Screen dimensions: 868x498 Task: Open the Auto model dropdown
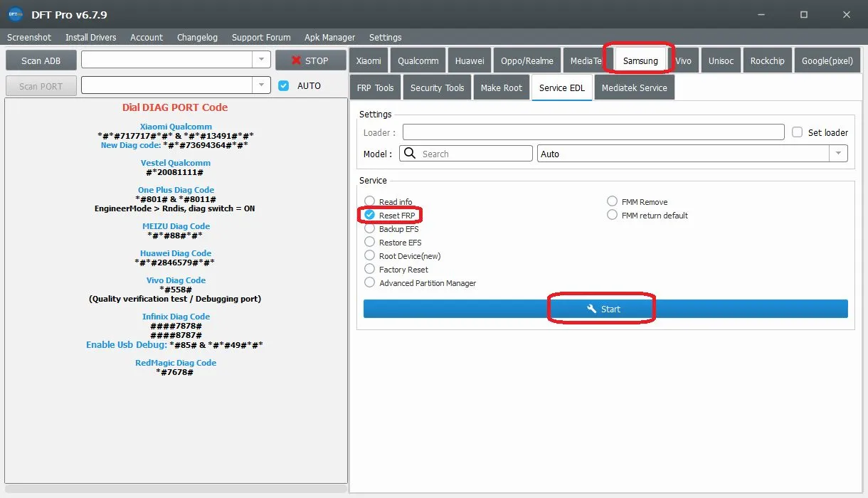click(x=692, y=154)
